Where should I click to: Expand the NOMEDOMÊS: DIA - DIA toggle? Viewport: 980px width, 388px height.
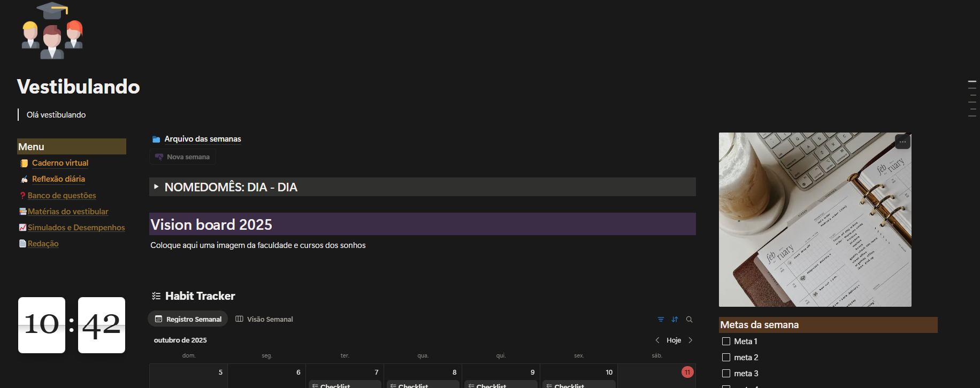[156, 187]
